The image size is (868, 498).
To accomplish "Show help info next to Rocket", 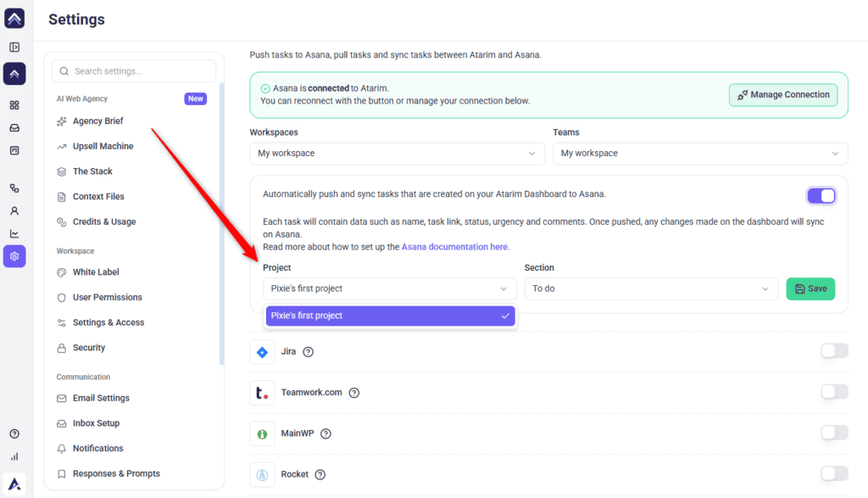I will click(x=320, y=475).
